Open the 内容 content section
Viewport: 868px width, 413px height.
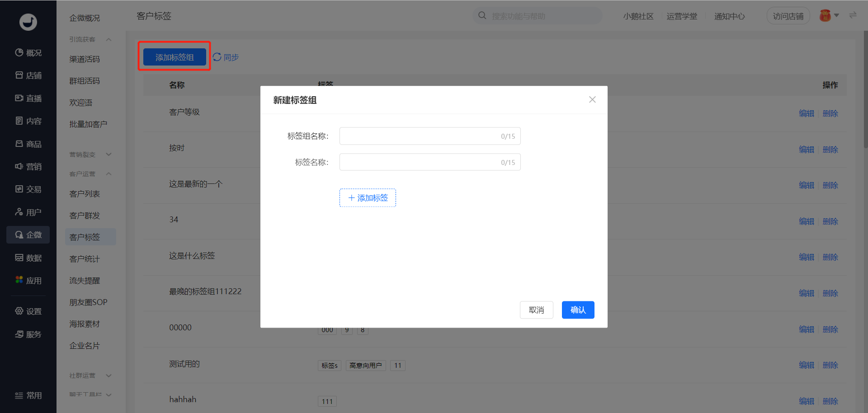coord(28,121)
